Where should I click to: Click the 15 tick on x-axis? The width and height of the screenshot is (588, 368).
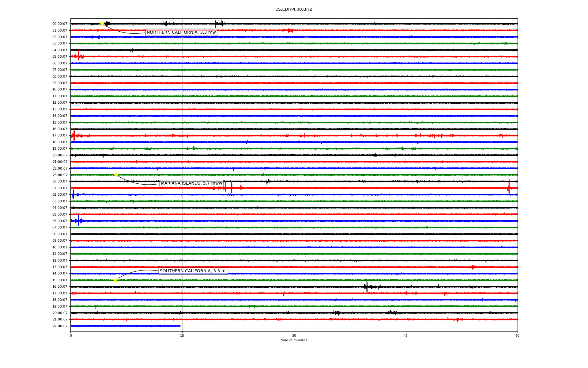click(x=182, y=335)
